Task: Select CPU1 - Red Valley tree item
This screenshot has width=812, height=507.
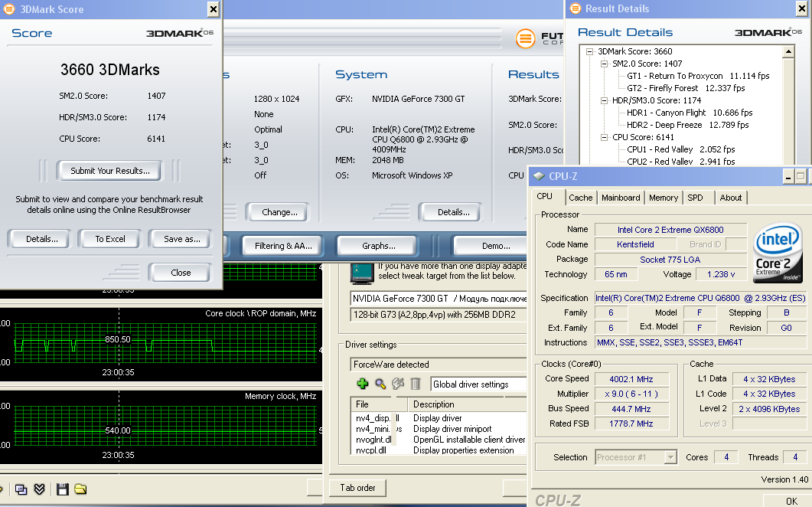Action: pyautogui.click(x=681, y=149)
